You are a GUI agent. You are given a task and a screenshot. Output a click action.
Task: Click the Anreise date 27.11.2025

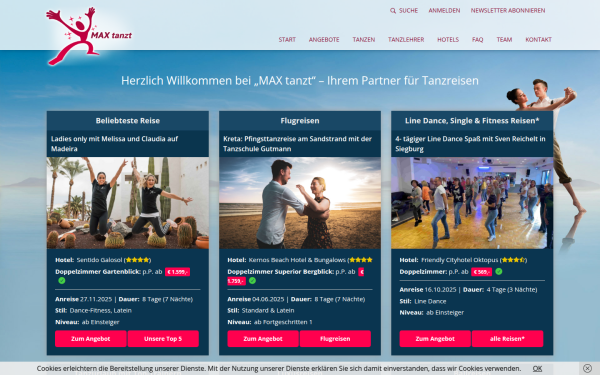tap(96, 299)
